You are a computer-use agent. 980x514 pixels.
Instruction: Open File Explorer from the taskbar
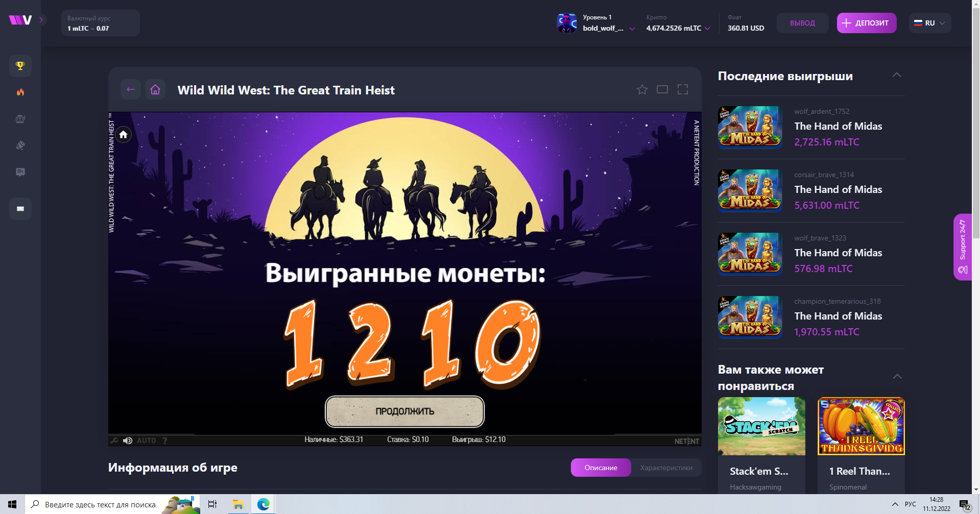238,504
